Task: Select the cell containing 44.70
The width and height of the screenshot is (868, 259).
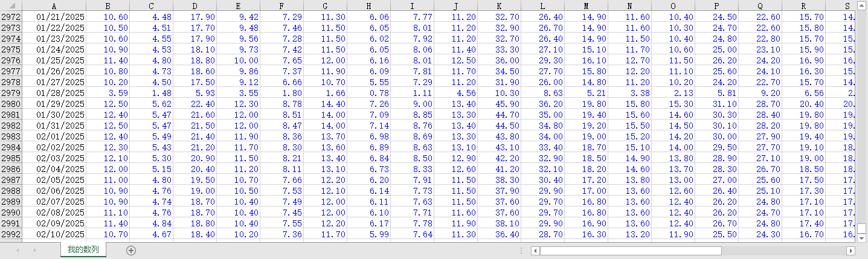Action: tap(499, 115)
